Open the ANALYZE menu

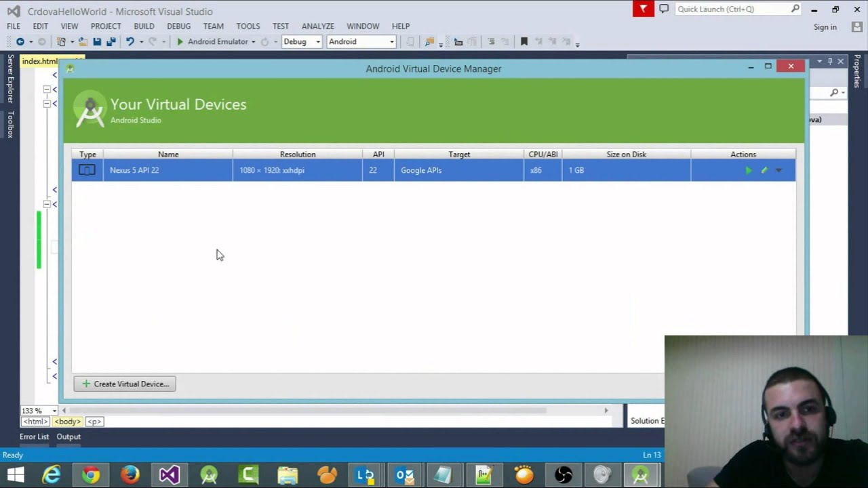pyautogui.click(x=318, y=26)
